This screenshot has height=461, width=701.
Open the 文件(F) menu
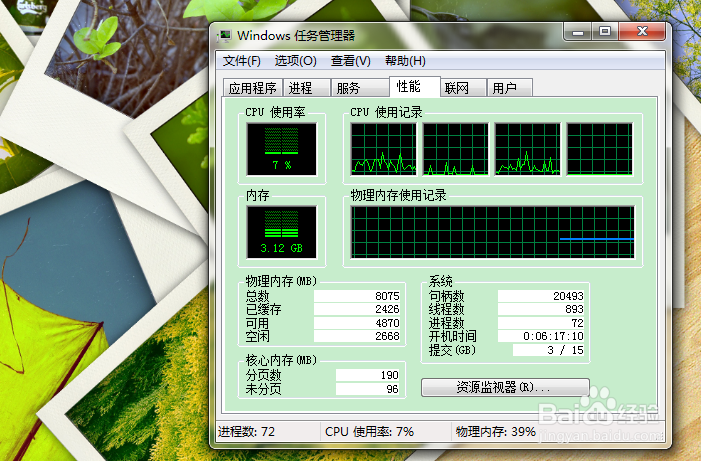pos(241,61)
